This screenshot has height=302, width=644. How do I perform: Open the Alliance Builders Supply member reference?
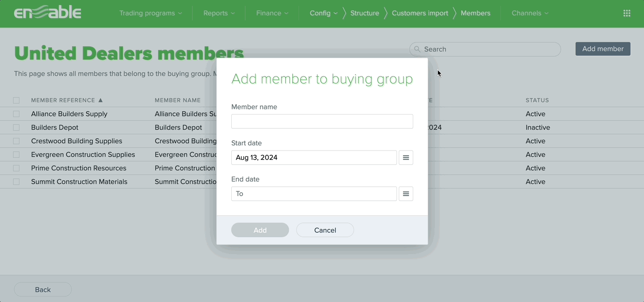[69, 114]
